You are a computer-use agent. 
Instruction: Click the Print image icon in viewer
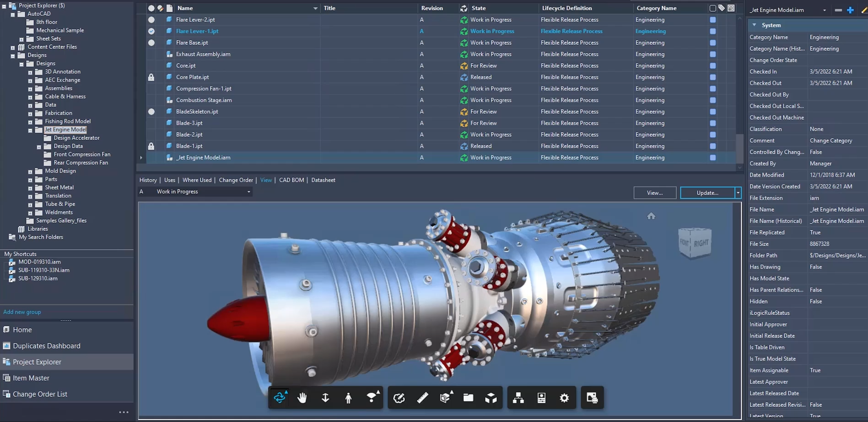pyautogui.click(x=592, y=398)
